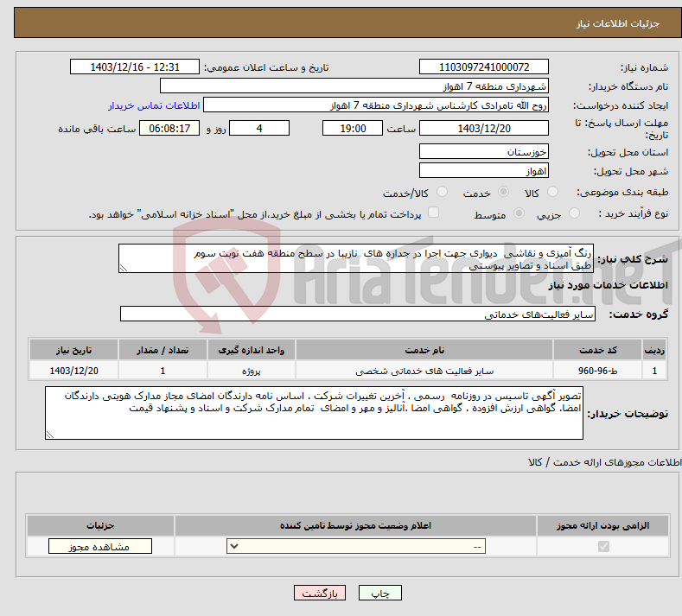Click the buyer notes textarea resize grip

(50, 435)
